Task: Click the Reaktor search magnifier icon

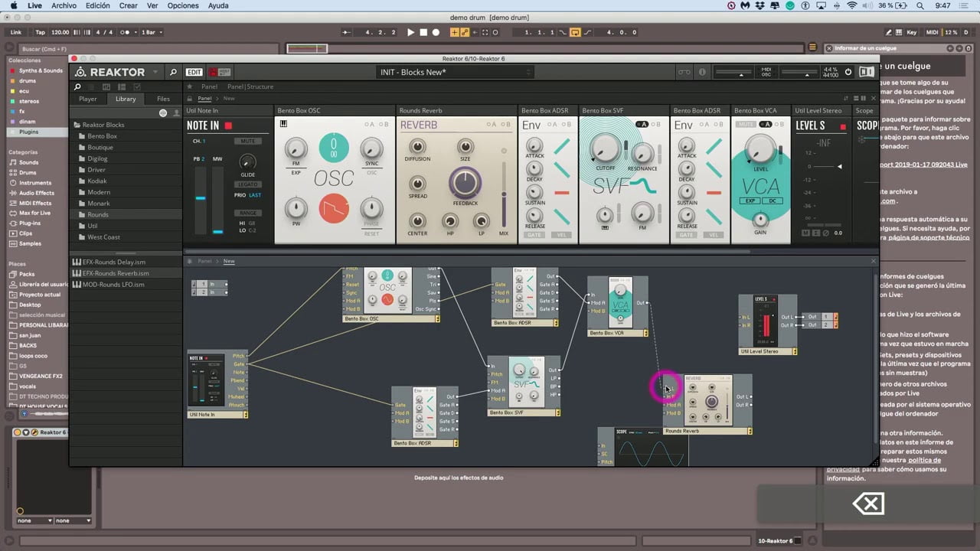Action: [173, 72]
